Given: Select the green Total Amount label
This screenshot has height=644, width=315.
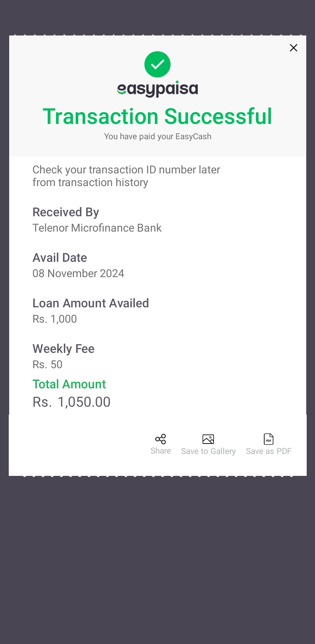Looking at the screenshot, I should [x=69, y=384].
